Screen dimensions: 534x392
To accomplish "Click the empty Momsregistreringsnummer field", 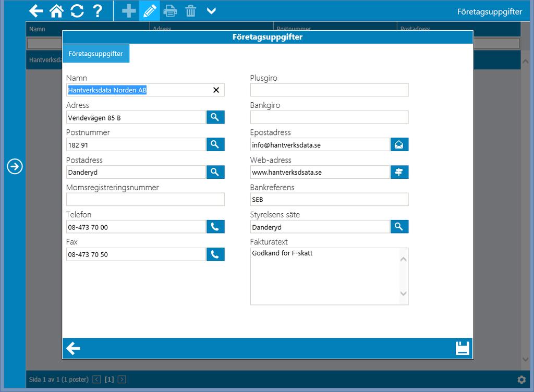I will click(x=145, y=200).
